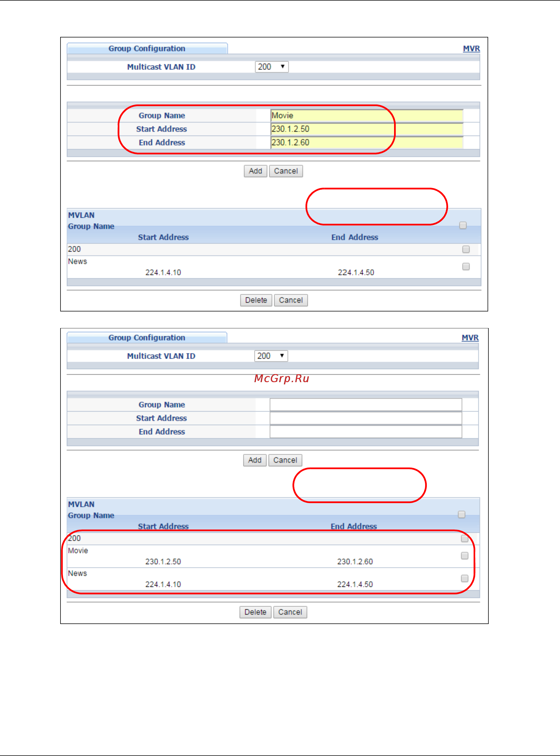Toggle header select-all checkbox in top table

[x=463, y=225]
